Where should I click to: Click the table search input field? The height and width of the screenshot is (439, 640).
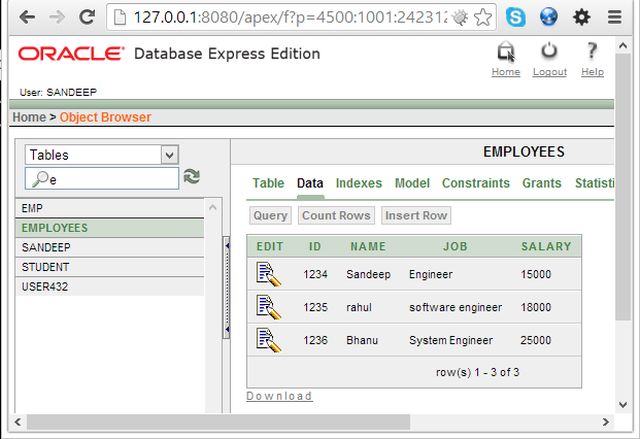tap(108, 179)
